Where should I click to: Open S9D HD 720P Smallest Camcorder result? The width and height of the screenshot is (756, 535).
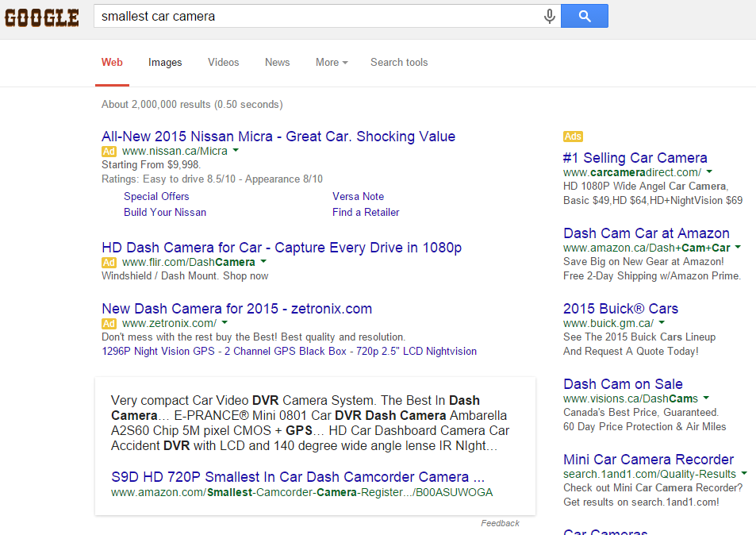click(x=297, y=477)
